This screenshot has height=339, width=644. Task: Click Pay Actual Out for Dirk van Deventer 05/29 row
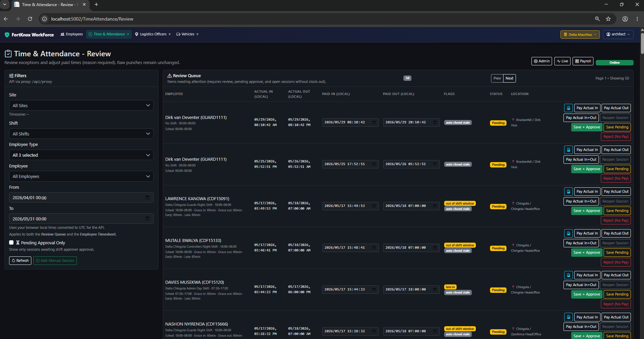click(x=616, y=108)
